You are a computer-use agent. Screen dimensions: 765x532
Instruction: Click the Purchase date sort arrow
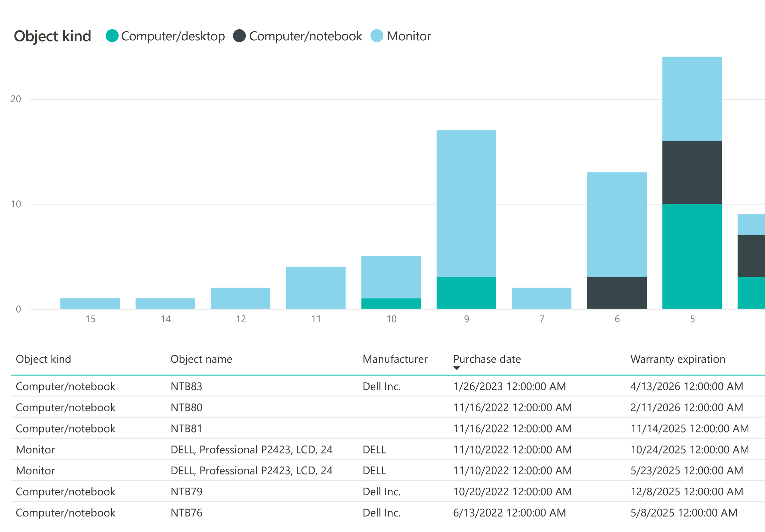pos(457,368)
